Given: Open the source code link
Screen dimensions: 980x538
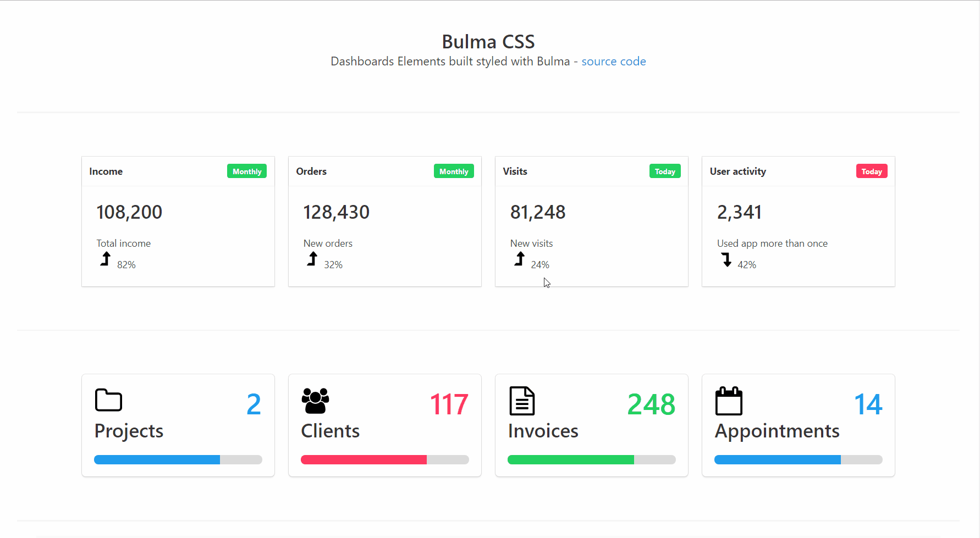Looking at the screenshot, I should [x=614, y=61].
